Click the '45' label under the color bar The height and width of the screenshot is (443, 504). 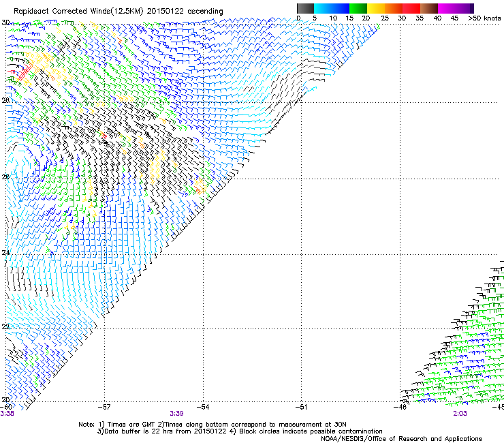(x=454, y=18)
